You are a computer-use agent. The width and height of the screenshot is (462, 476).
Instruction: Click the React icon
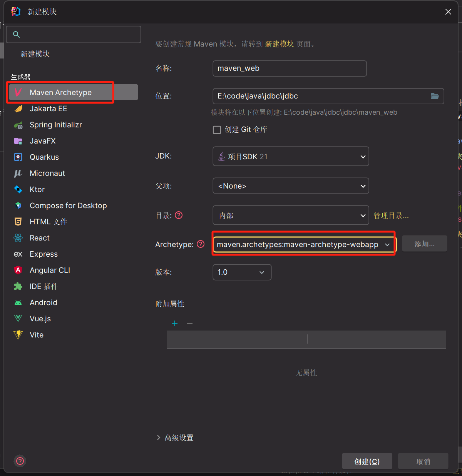pos(18,238)
